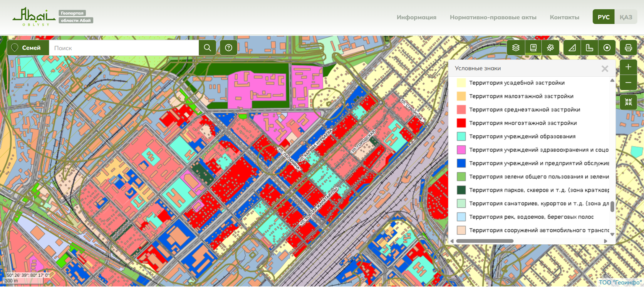Toggle the legend book icon

point(533,48)
